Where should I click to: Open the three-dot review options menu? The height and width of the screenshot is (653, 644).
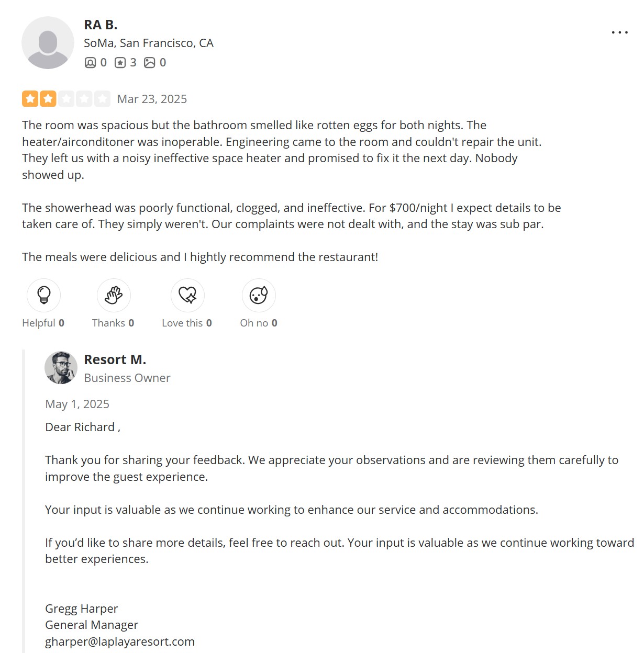[x=619, y=32]
